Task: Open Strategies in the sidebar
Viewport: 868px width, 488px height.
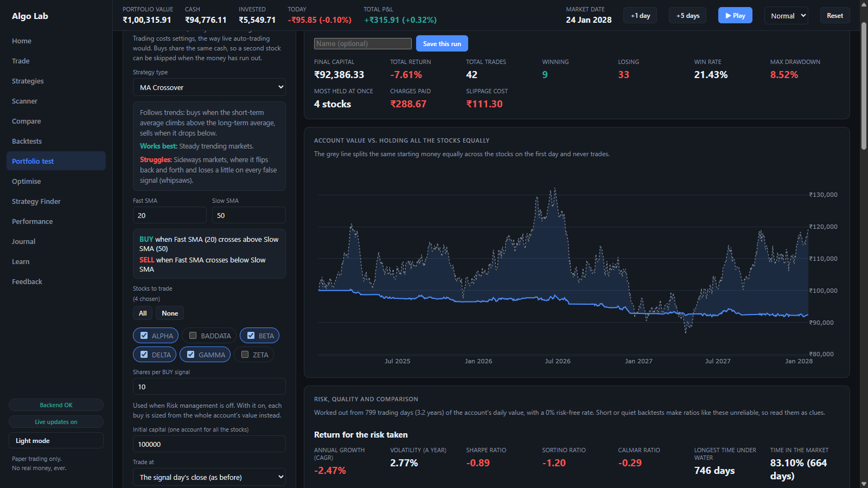Action: coord(56,81)
